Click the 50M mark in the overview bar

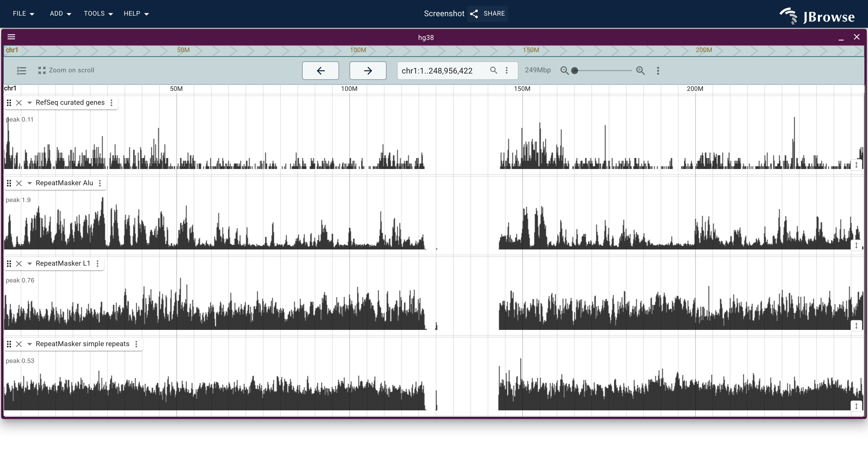click(x=183, y=50)
